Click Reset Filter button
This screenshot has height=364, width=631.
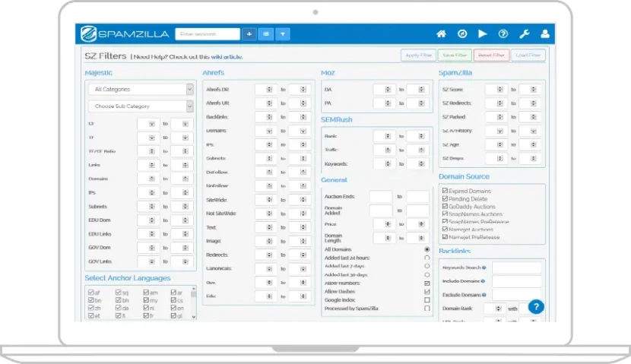coord(491,55)
